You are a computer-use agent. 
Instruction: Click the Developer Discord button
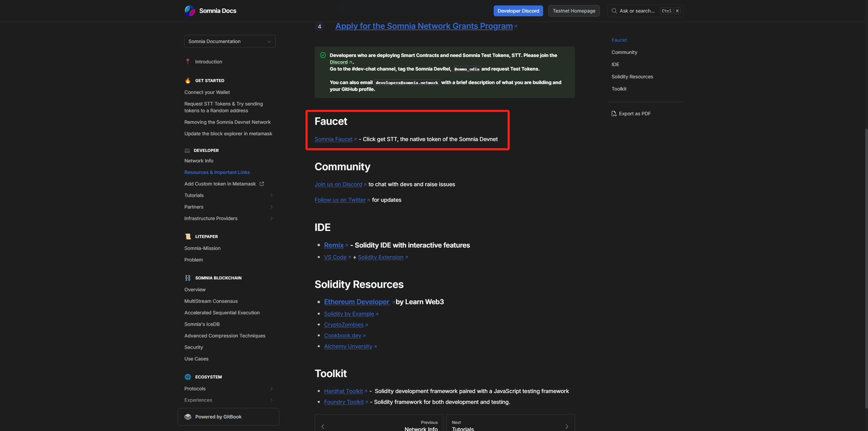click(x=518, y=11)
